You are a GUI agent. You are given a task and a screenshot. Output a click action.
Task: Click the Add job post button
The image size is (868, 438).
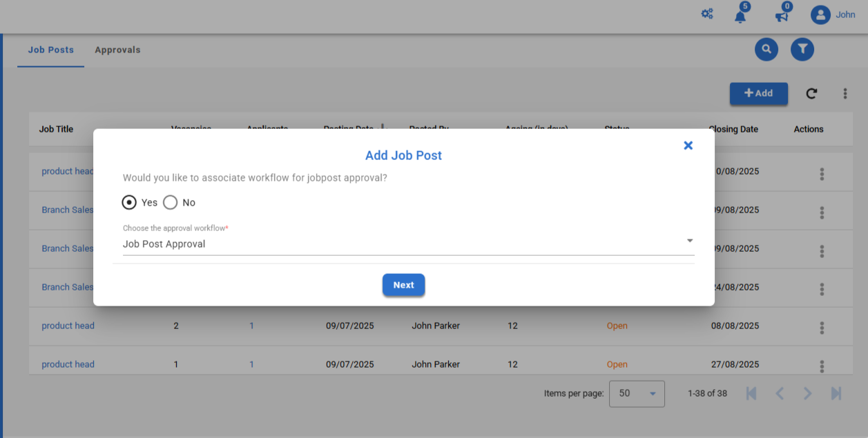point(758,93)
